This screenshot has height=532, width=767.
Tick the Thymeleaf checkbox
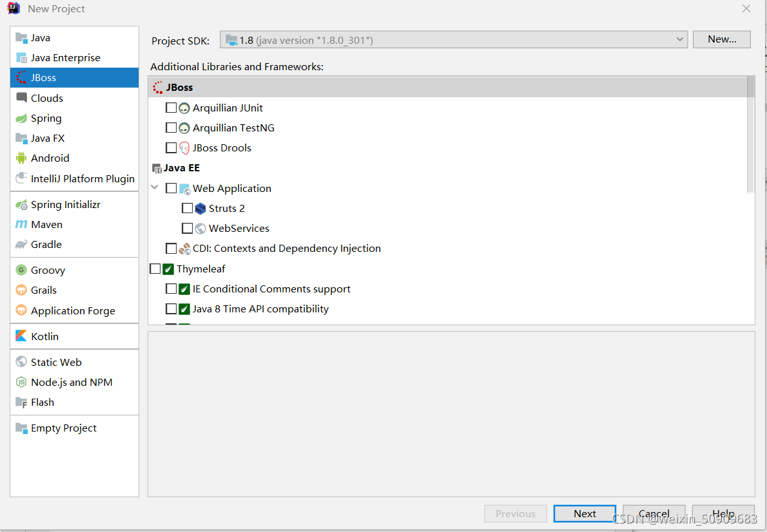(x=155, y=269)
